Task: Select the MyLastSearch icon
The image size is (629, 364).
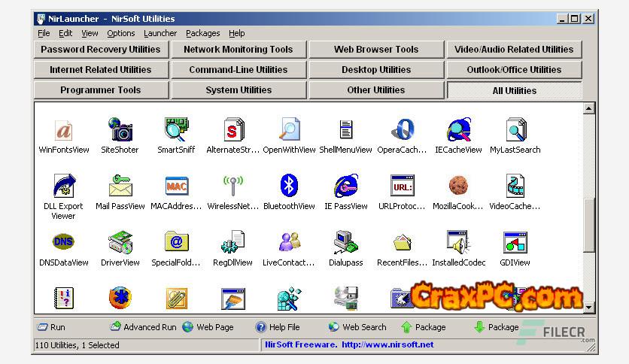Action: coord(515,129)
